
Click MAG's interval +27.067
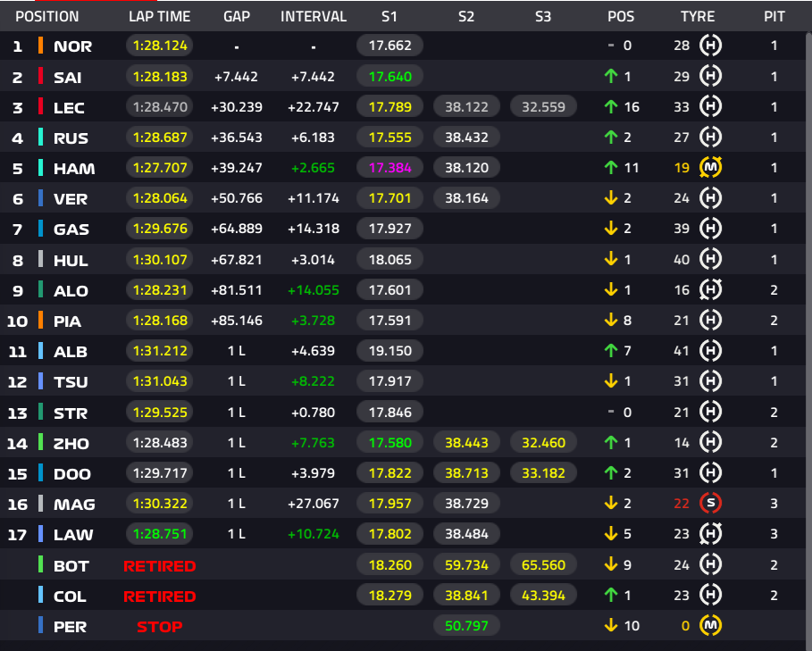[x=314, y=504]
